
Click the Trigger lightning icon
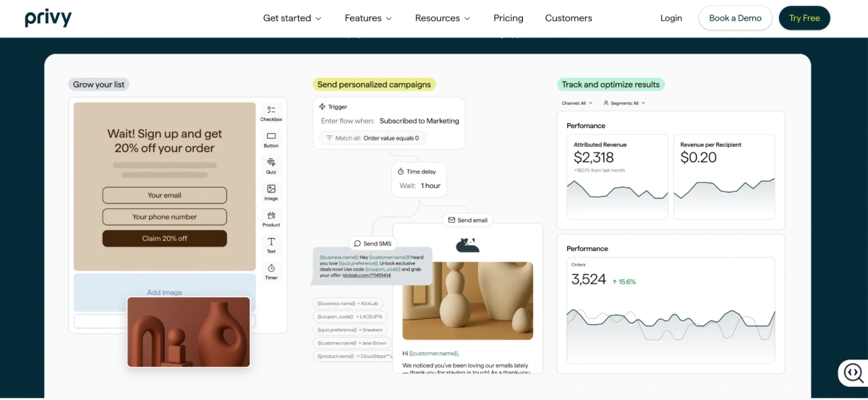click(323, 107)
